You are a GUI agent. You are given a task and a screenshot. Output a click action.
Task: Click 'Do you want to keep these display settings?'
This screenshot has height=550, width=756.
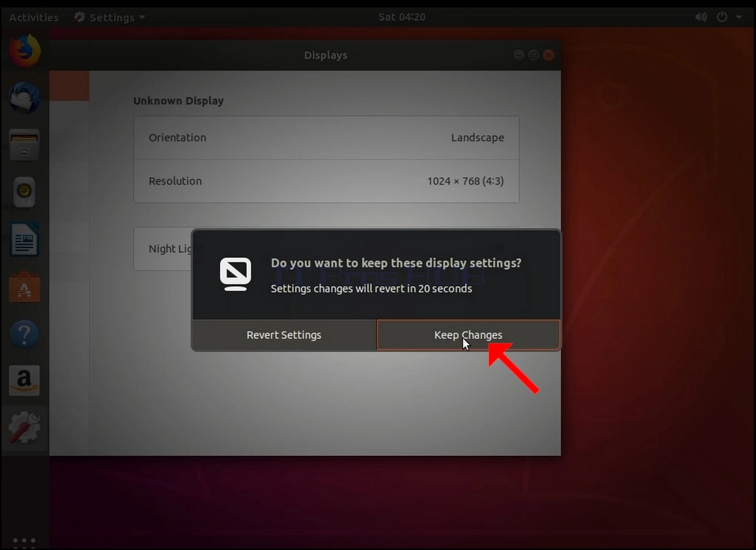396,262
